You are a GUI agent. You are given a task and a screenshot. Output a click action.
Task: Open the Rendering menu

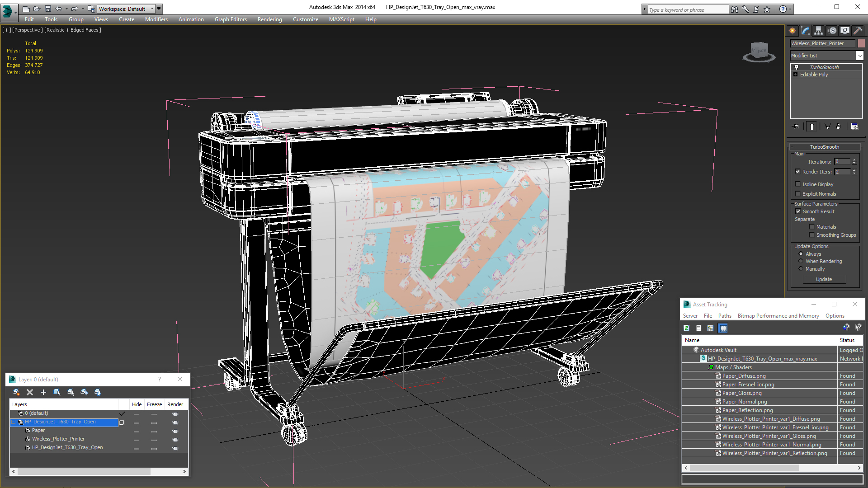pyautogui.click(x=269, y=19)
